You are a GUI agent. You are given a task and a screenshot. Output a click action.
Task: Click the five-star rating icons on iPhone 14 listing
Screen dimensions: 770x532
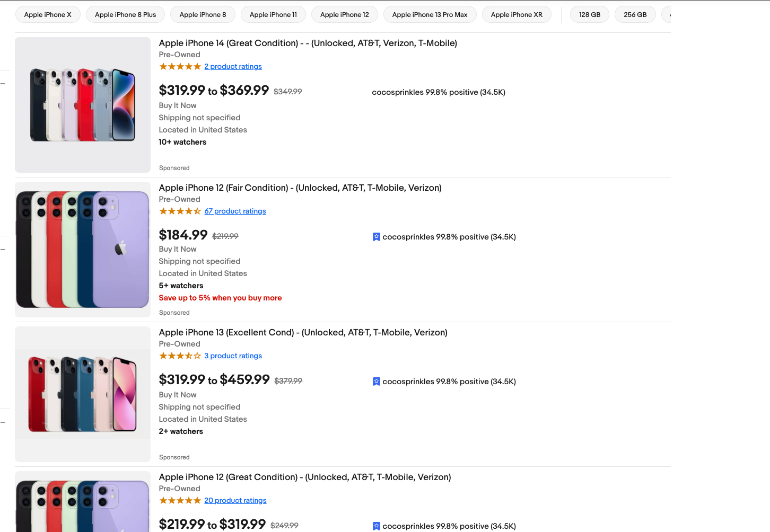pyautogui.click(x=180, y=66)
